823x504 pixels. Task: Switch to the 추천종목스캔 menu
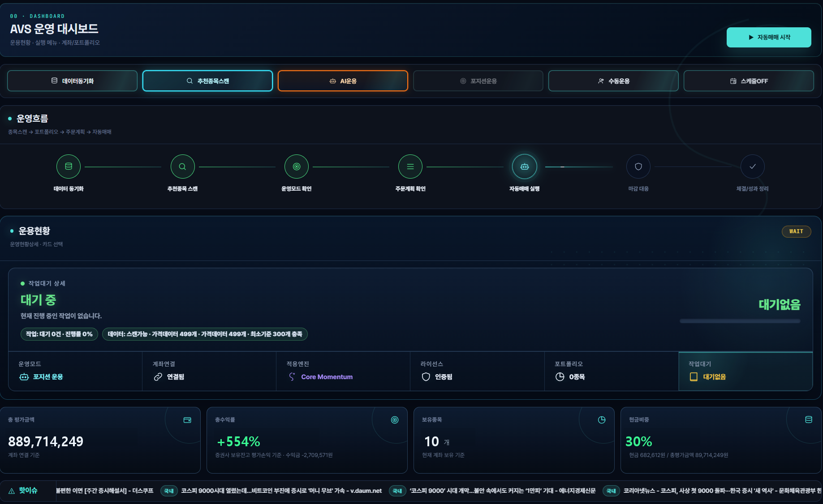tap(207, 81)
